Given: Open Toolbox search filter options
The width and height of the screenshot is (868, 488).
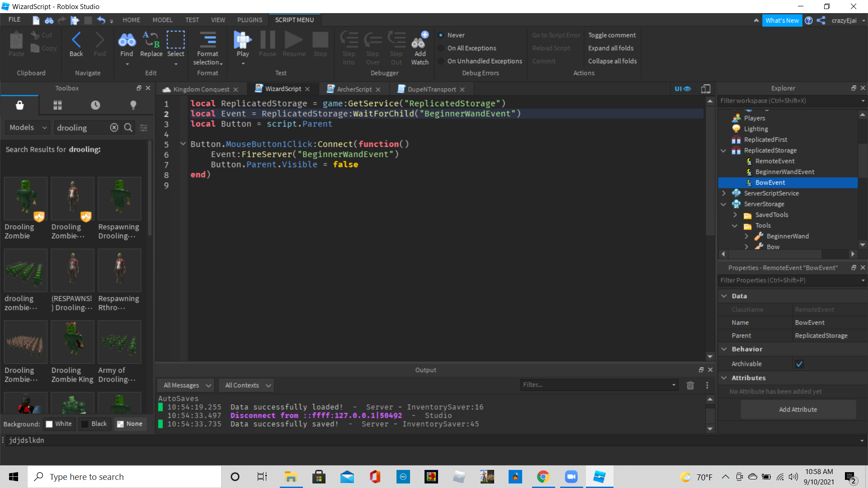Looking at the screenshot, I should 144,128.
